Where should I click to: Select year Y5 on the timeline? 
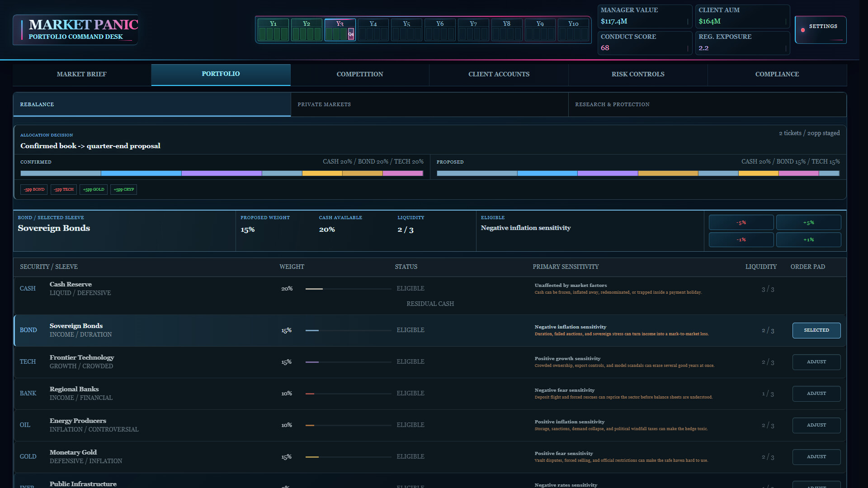pos(407,30)
